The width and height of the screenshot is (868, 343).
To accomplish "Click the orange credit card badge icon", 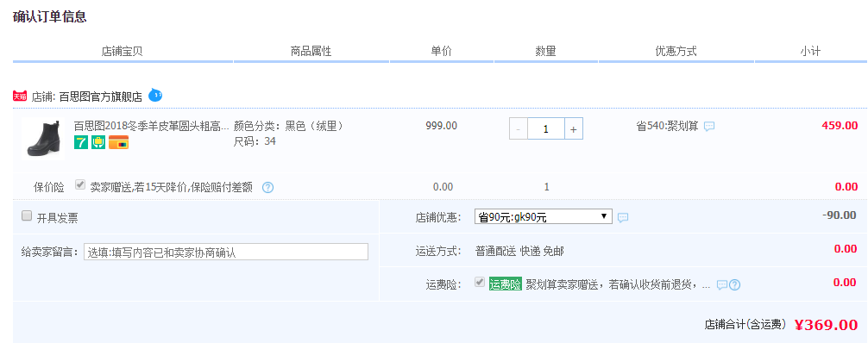I will coord(118,143).
